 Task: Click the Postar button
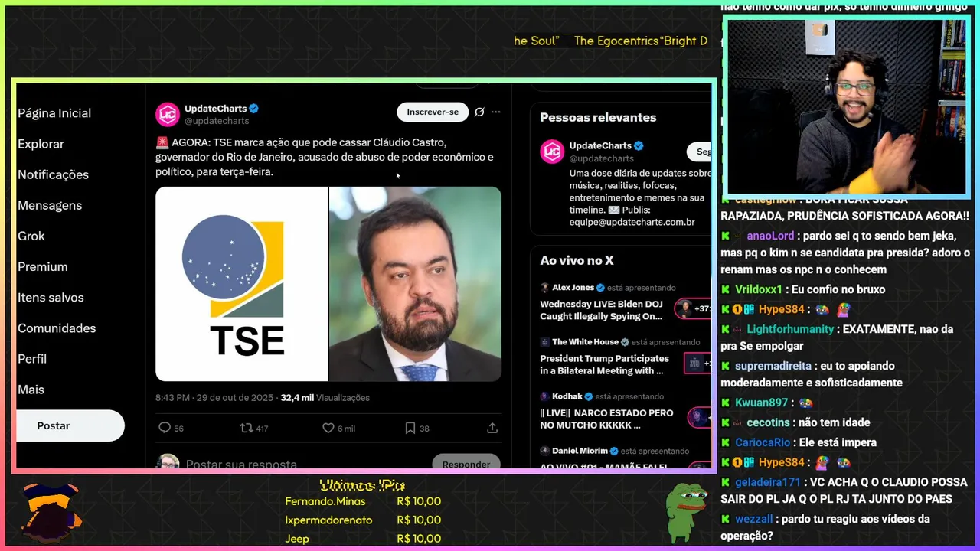[70, 425]
